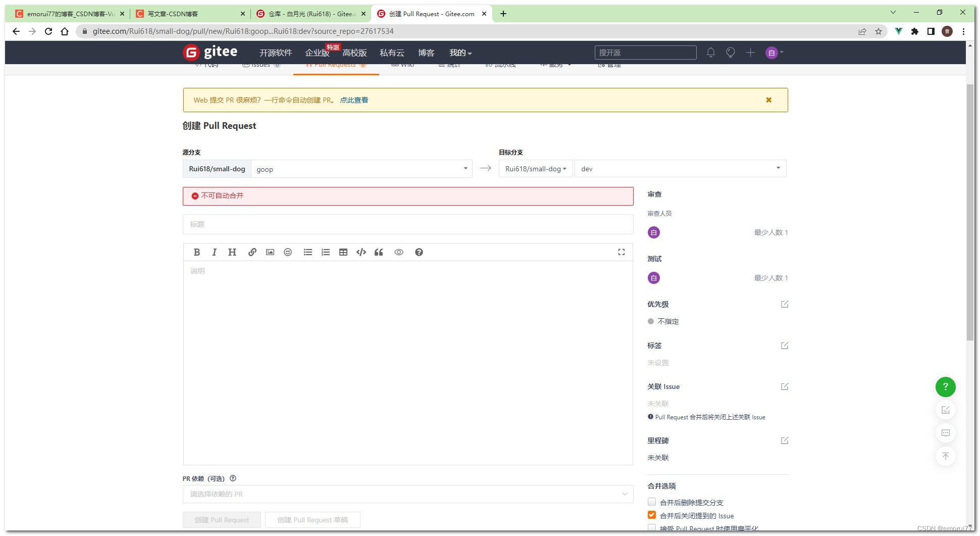Image resolution: width=980 pixels, height=536 pixels.
Task: Expand editor to fullscreen
Action: click(x=622, y=252)
